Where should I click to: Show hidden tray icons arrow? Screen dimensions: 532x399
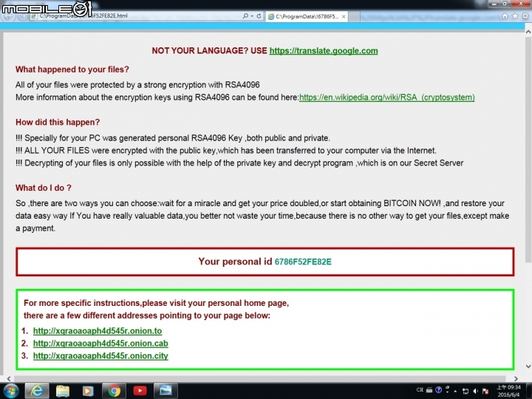click(455, 391)
